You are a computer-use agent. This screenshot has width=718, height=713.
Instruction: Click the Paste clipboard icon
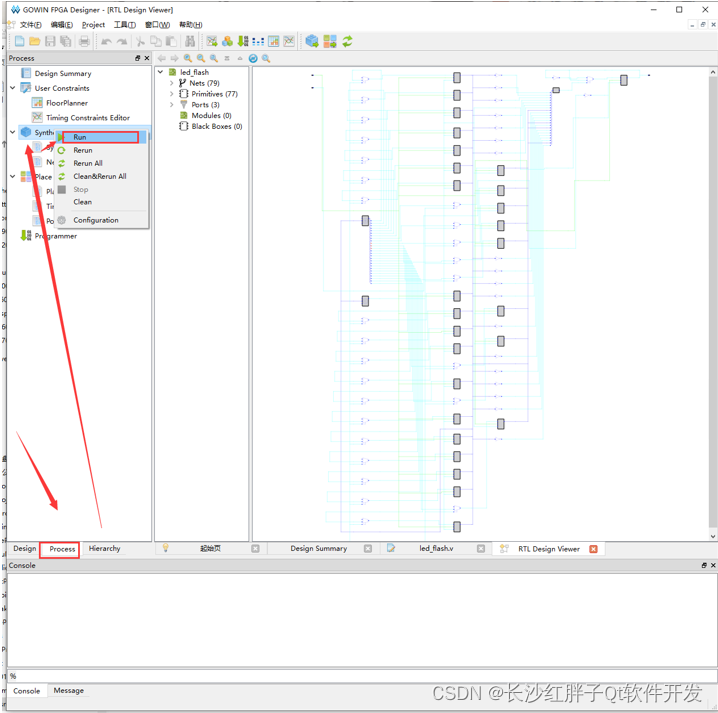click(171, 41)
